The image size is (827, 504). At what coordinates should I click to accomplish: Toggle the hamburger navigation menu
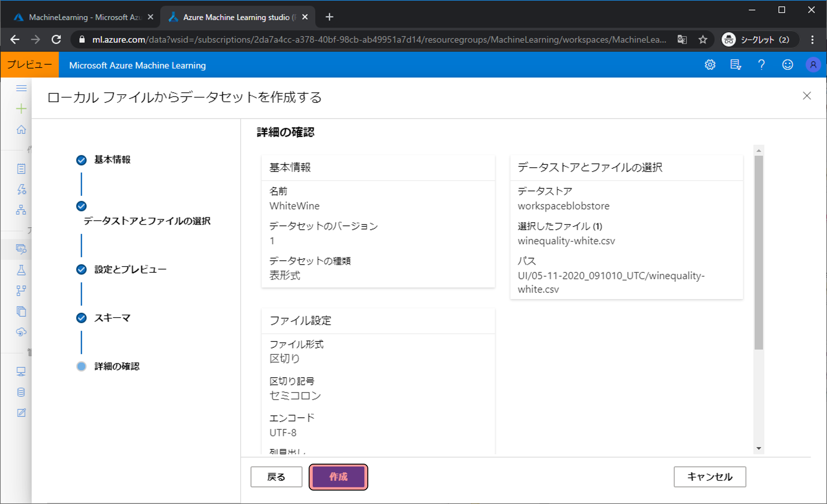click(x=21, y=88)
